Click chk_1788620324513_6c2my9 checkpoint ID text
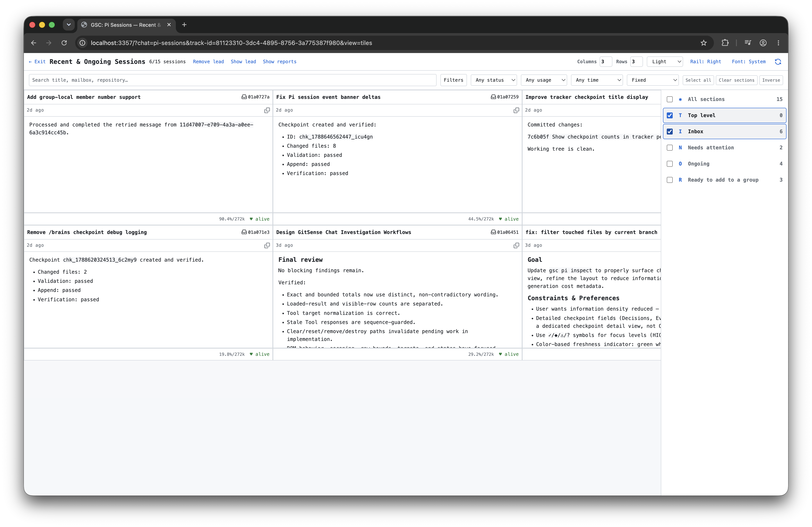812x527 pixels. [x=100, y=260]
